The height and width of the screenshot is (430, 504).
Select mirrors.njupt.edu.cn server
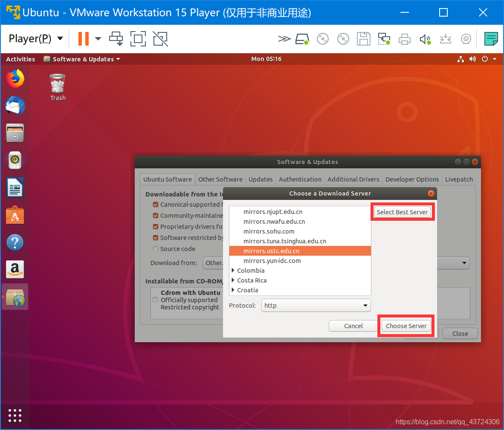click(300, 212)
